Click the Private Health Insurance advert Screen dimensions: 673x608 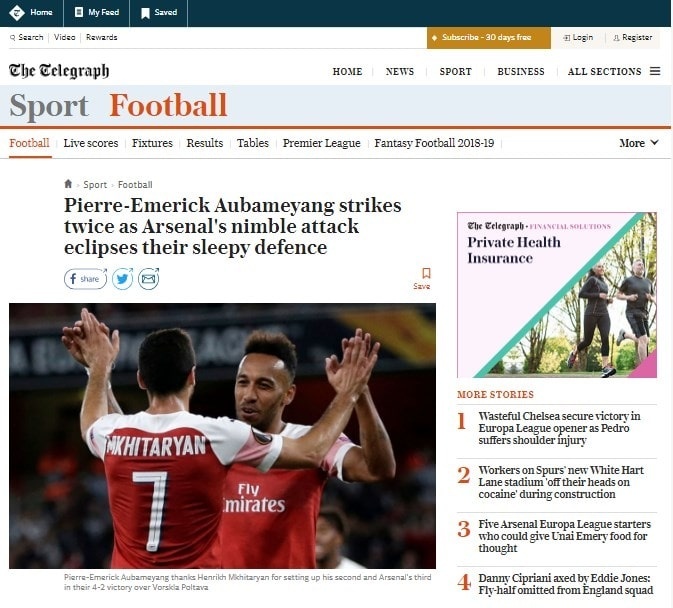557,295
